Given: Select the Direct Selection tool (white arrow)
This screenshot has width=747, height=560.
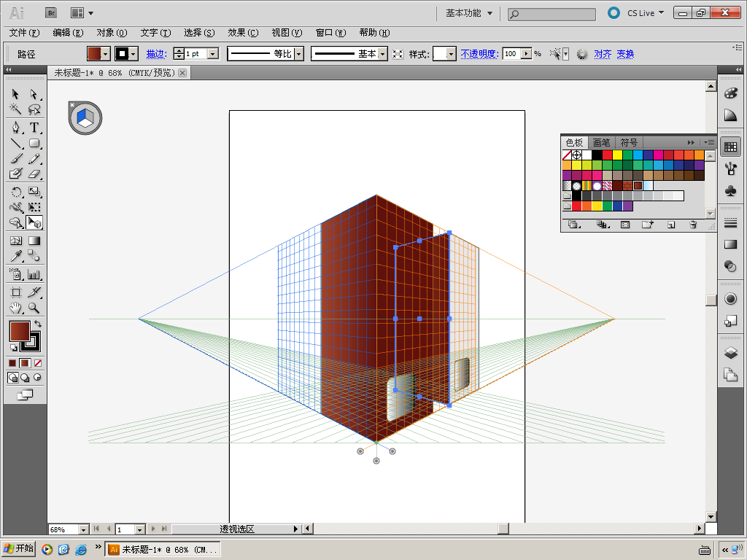Looking at the screenshot, I should pyautogui.click(x=34, y=94).
